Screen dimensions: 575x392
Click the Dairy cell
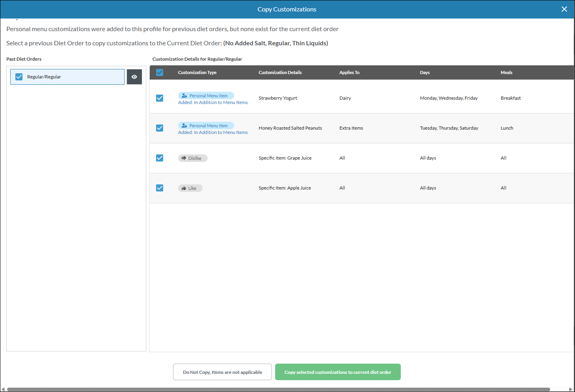click(x=345, y=98)
